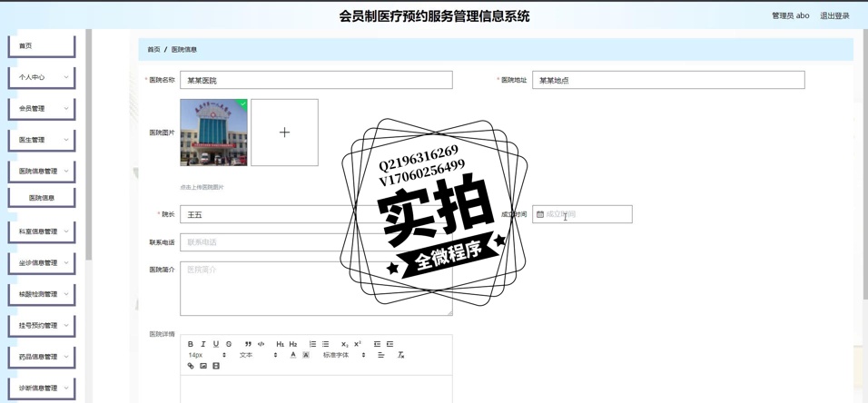Insert an ordered numbered list
This screenshot has height=403, width=868.
tap(312, 344)
